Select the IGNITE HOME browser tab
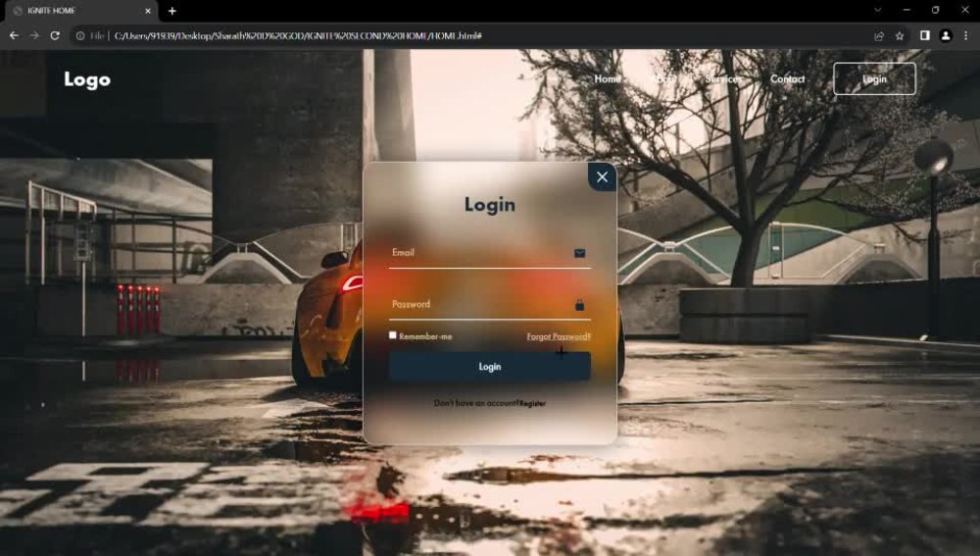 [x=78, y=11]
